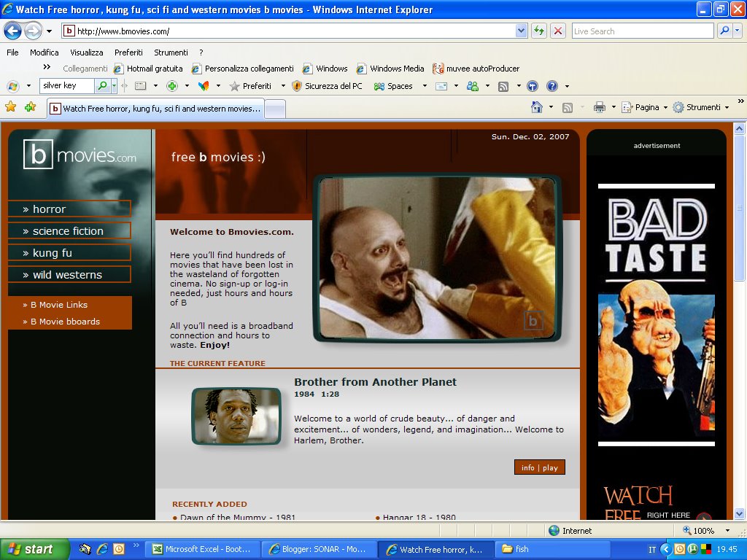Open muvee autoProducer favorite link
Screen dimensions: 747x560
point(476,69)
